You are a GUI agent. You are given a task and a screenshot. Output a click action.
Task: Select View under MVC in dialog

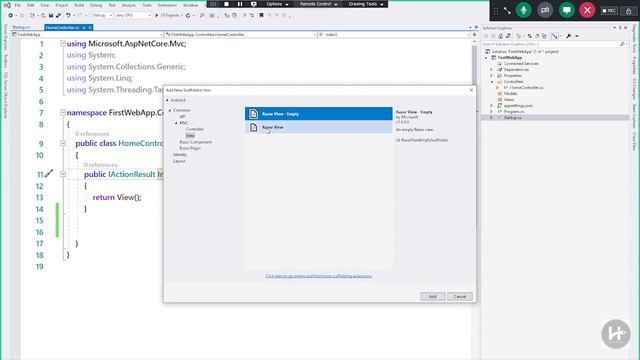pos(190,135)
